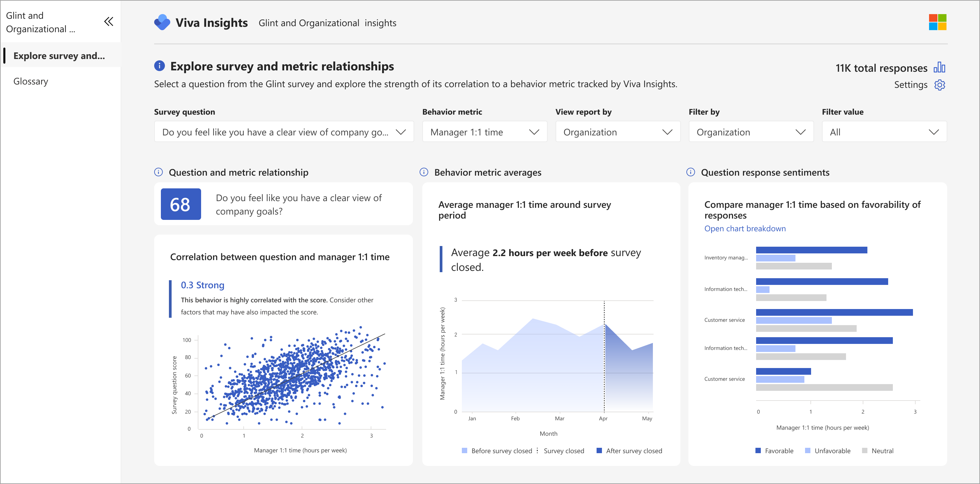This screenshot has width=980, height=484.
Task: Click the 0.3 Strong correlation label
Action: pyautogui.click(x=202, y=285)
